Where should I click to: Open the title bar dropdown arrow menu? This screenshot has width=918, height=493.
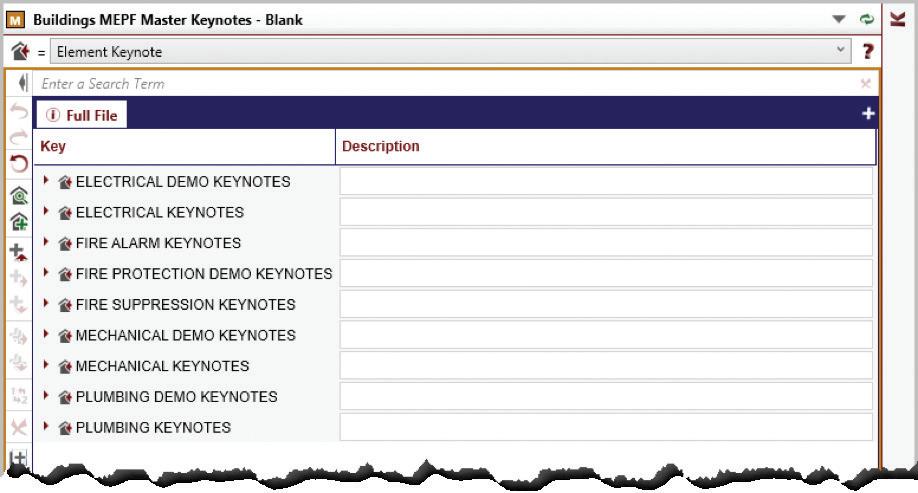click(839, 19)
